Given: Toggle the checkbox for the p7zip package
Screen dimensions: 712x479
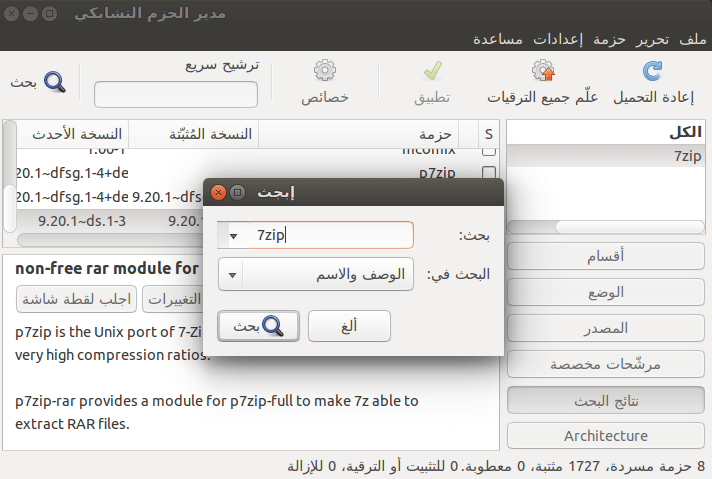Looking at the screenshot, I should [x=489, y=173].
